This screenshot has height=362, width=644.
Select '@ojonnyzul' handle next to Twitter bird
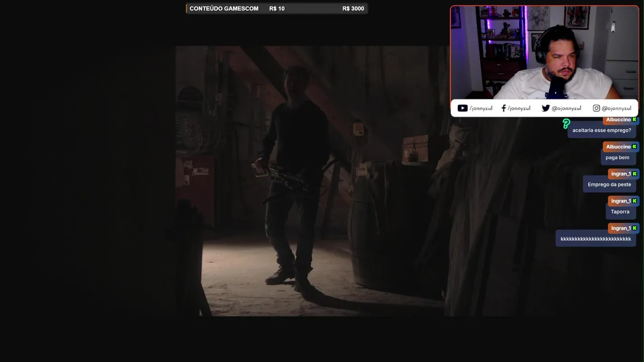567,108
